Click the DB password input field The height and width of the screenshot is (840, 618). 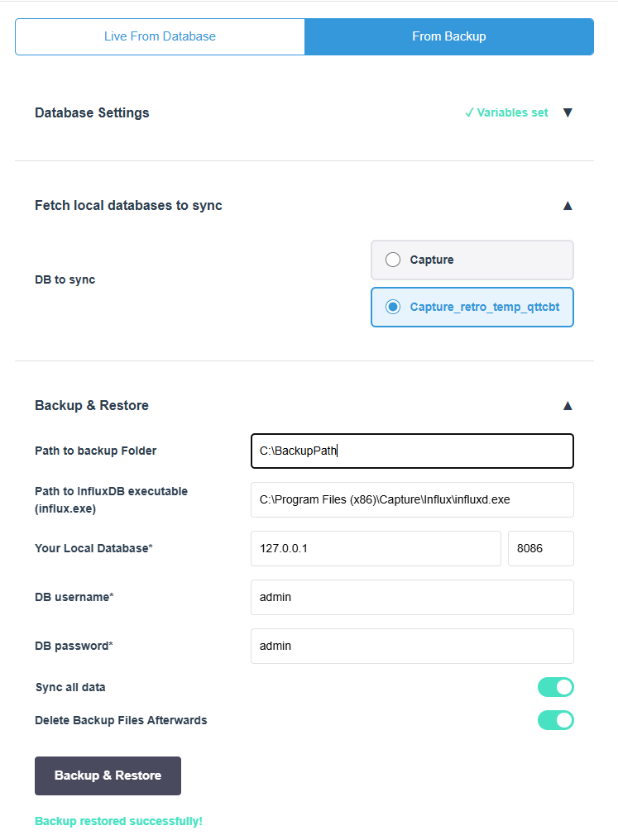pos(412,646)
